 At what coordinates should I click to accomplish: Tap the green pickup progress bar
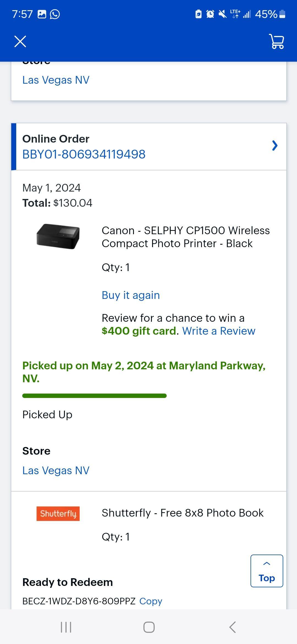point(94,396)
